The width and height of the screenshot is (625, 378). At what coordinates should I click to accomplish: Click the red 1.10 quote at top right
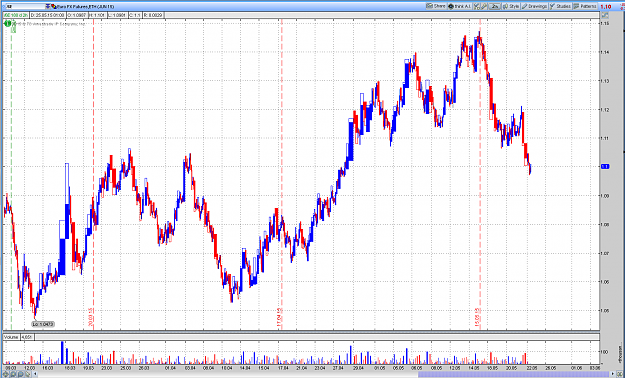606,6
